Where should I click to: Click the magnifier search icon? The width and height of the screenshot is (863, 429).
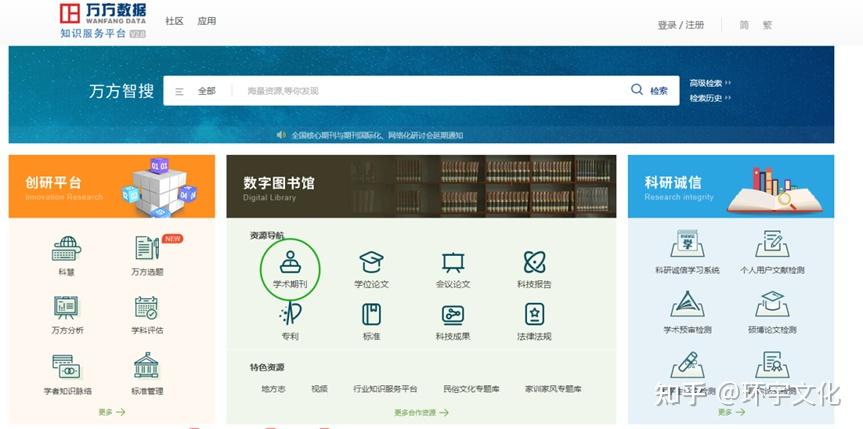tap(637, 90)
